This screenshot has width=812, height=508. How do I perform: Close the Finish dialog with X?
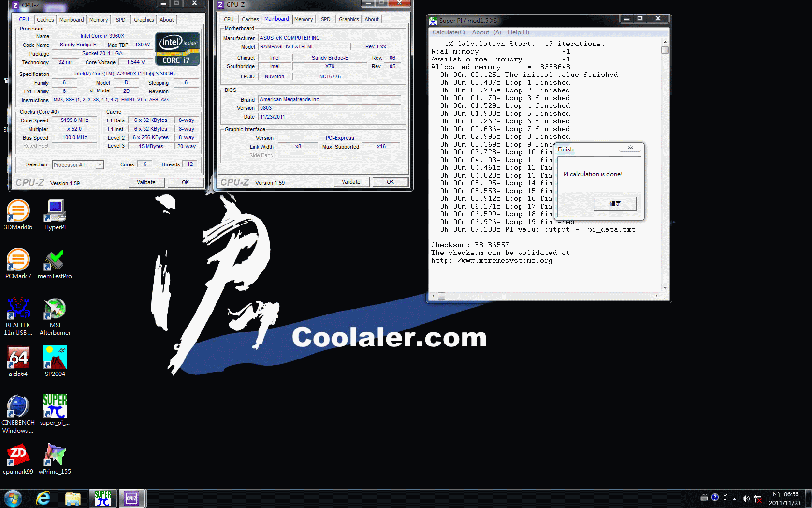click(630, 147)
